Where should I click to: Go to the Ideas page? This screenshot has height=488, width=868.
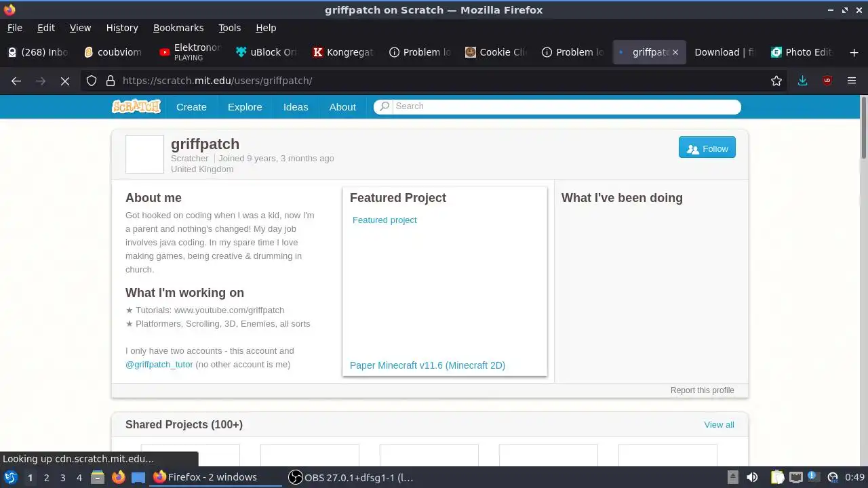tap(296, 107)
